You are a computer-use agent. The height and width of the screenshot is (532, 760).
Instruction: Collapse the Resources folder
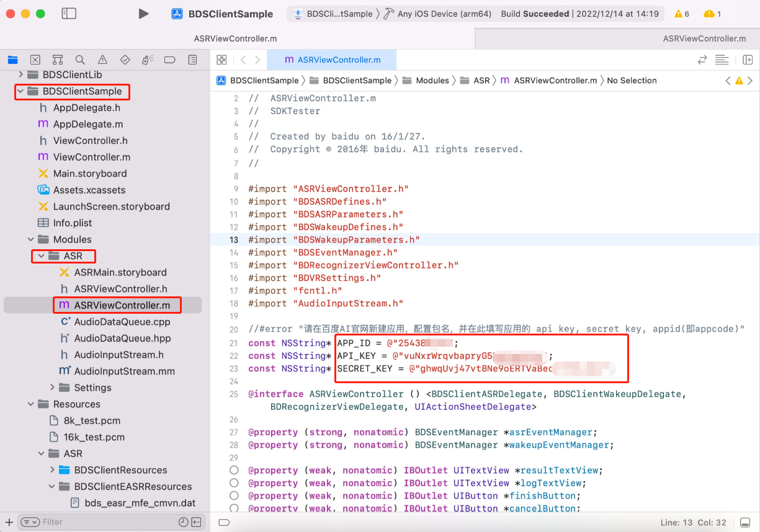click(31, 404)
